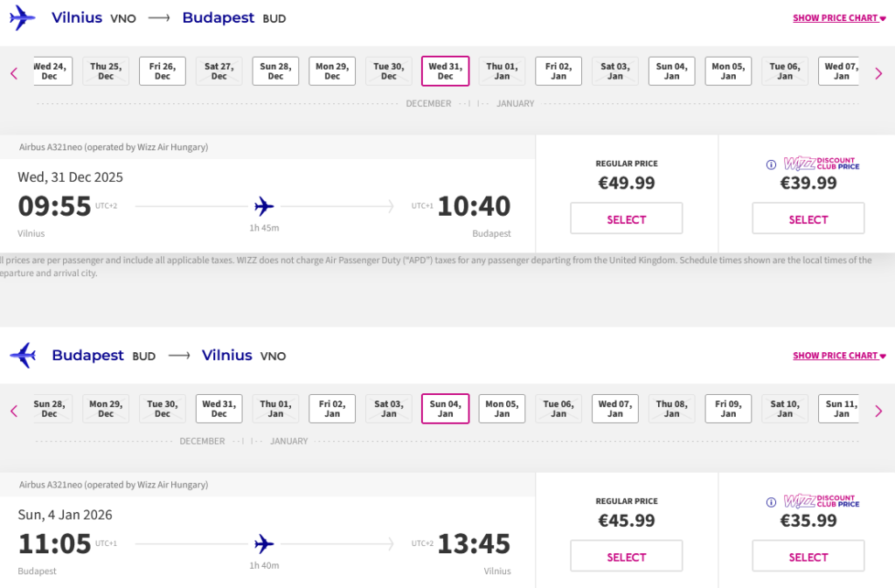Screen dimensions: 895x588
Task: Click the Budapest return airplane icon
Action: click(23, 356)
